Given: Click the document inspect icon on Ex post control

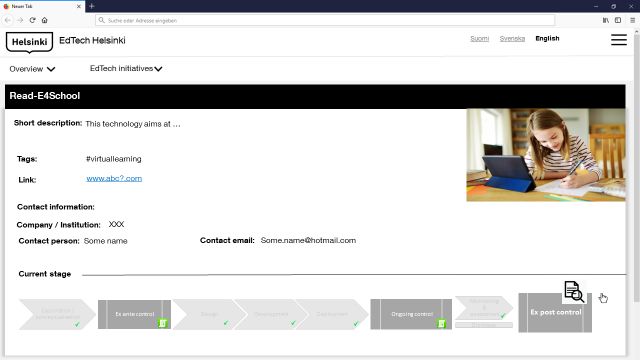Looking at the screenshot, I should coord(574,291).
